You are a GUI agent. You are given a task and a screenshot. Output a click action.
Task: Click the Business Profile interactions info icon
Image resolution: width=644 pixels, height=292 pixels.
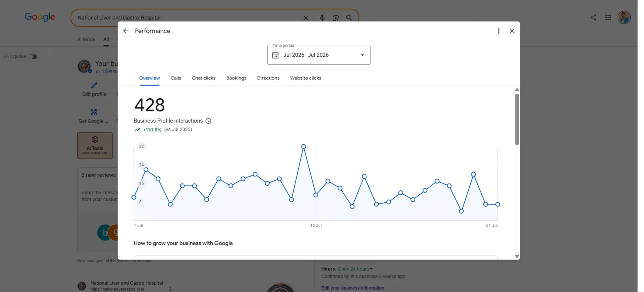208,121
